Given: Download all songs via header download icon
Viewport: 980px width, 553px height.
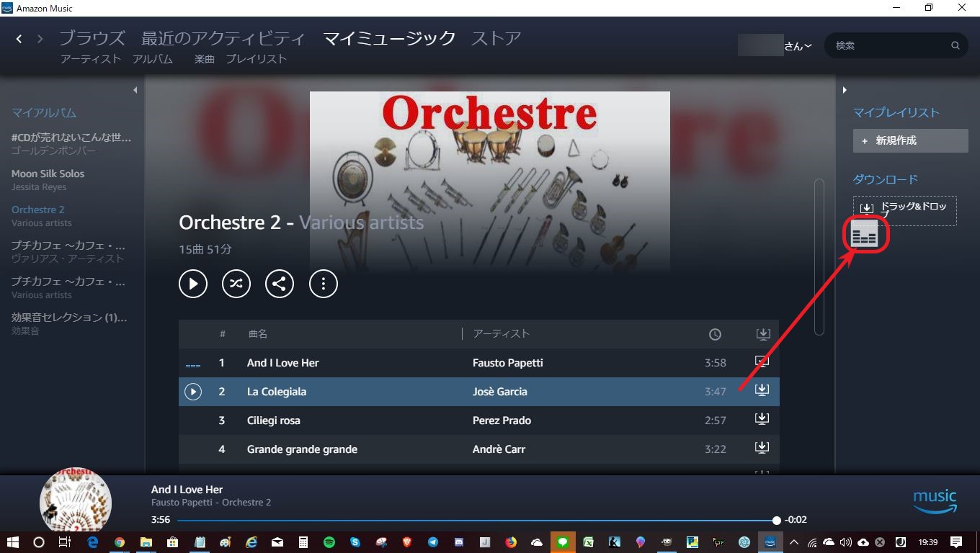Looking at the screenshot, I should click(x=763, y=334).
